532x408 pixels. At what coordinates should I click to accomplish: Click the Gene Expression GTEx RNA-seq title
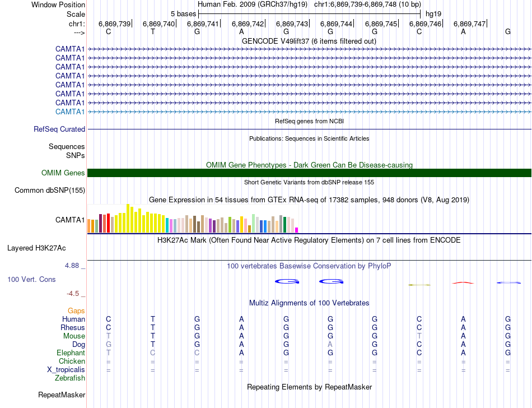[x=309, y=200]
